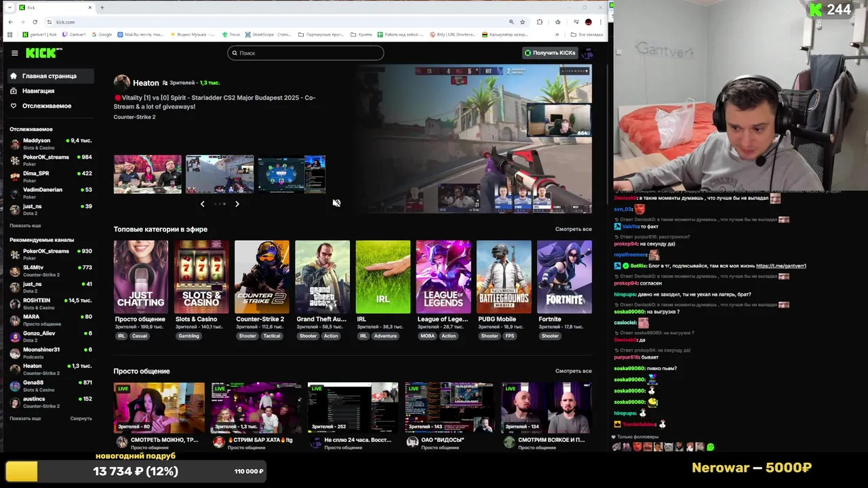
Task: Open the bookmarks apps grid icon
Action: [11, 35]
